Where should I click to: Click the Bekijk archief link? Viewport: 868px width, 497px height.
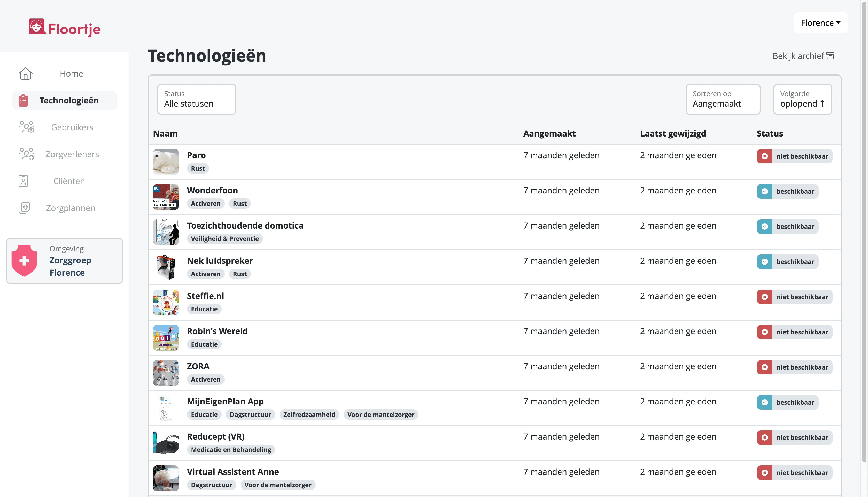coord(803,56)
